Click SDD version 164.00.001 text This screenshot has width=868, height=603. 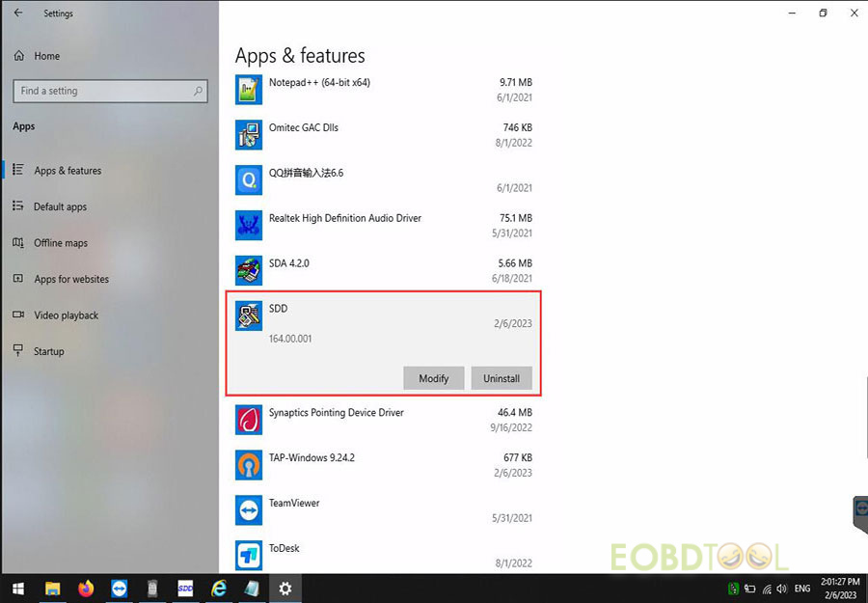click(x=290, y=339)
